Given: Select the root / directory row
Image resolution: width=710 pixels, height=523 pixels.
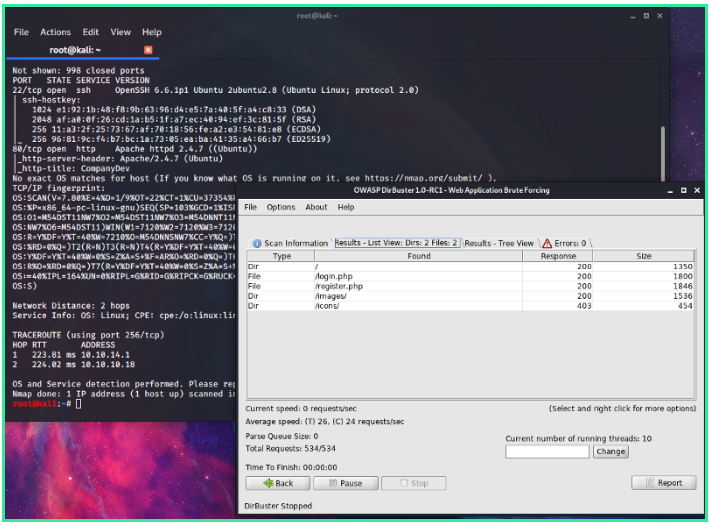Looking at the screenshot, I should coord(470,266).
